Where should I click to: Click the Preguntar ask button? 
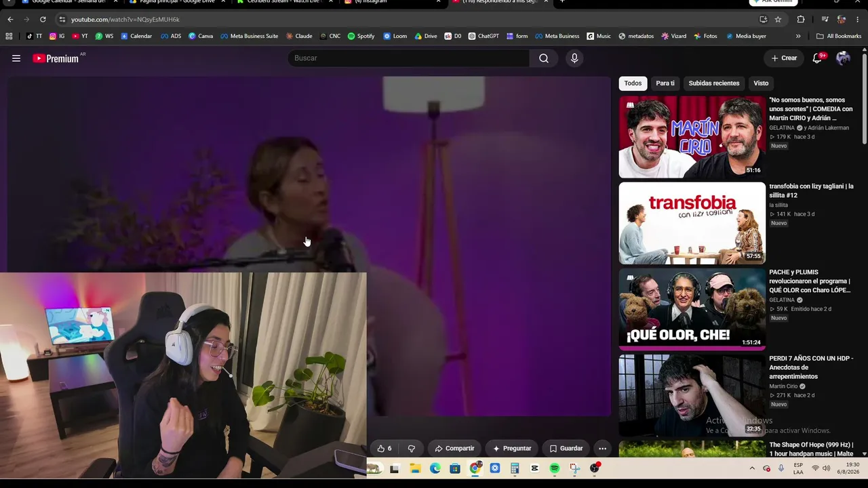tap(511, 449)
